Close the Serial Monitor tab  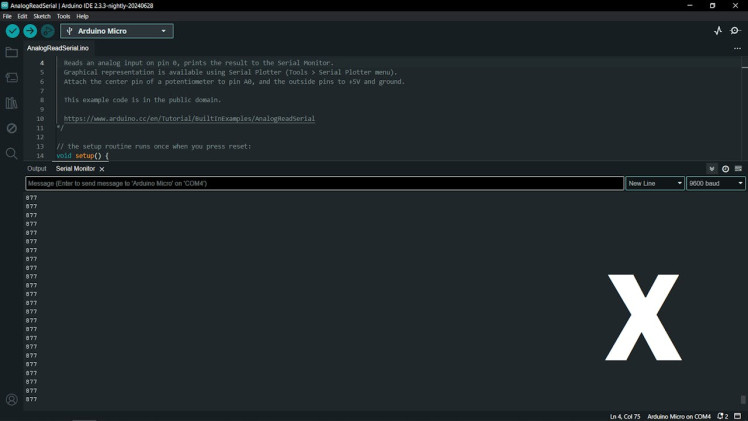(102, 169)
